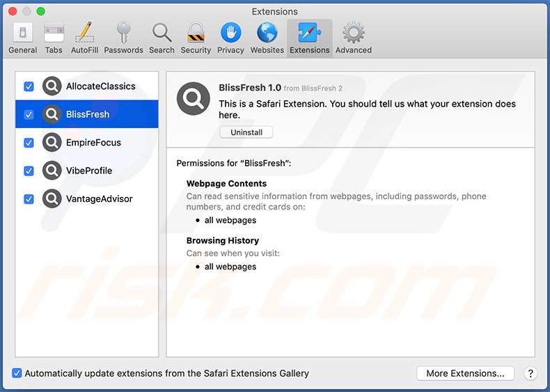Click the 'Webpage Contents' heading
Image resolution: width=550 pixels, height=392 pixels.
point(226,184)
